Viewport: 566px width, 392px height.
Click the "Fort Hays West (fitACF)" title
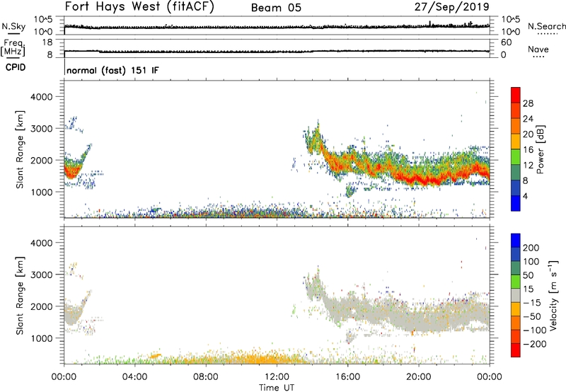pyautogui.click(x=139, y=7)
